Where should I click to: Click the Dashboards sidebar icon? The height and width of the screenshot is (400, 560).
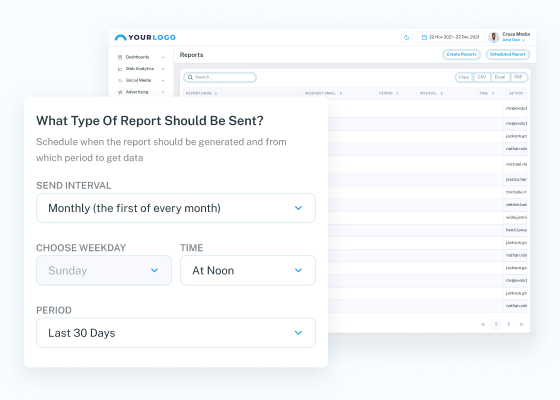pyautogui.click(x=120, y=57)
